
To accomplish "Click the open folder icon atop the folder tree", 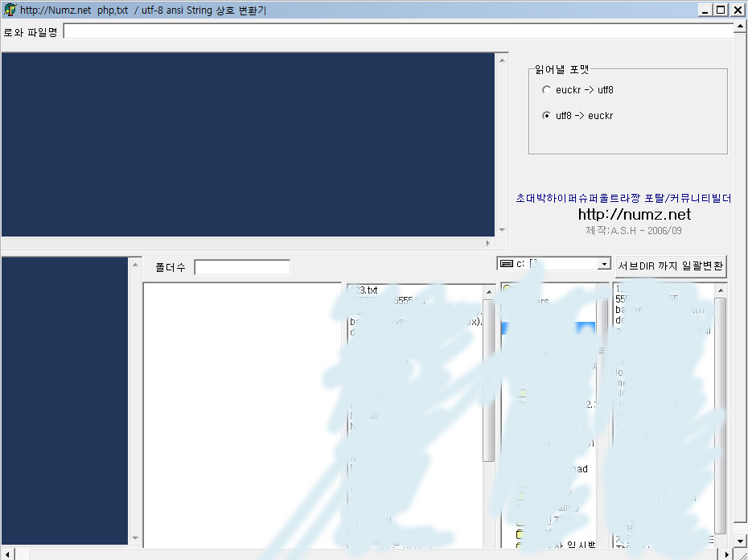I will [508, 287].
